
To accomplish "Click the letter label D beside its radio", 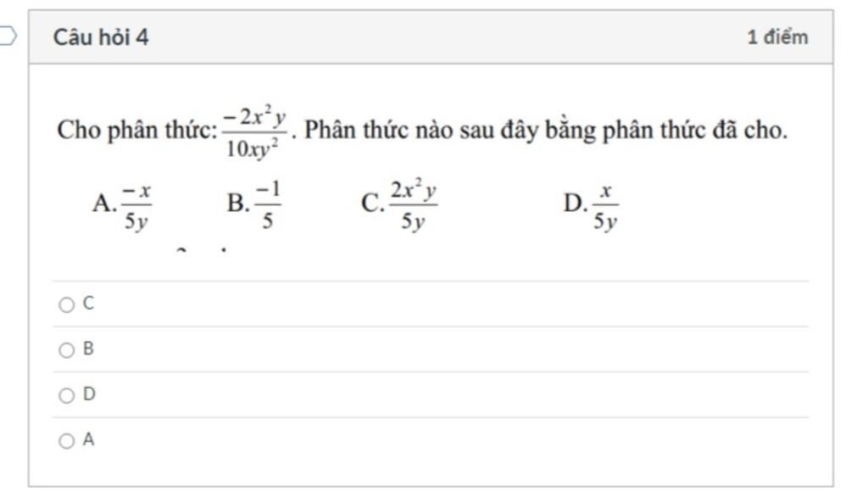I will point(89,394).
